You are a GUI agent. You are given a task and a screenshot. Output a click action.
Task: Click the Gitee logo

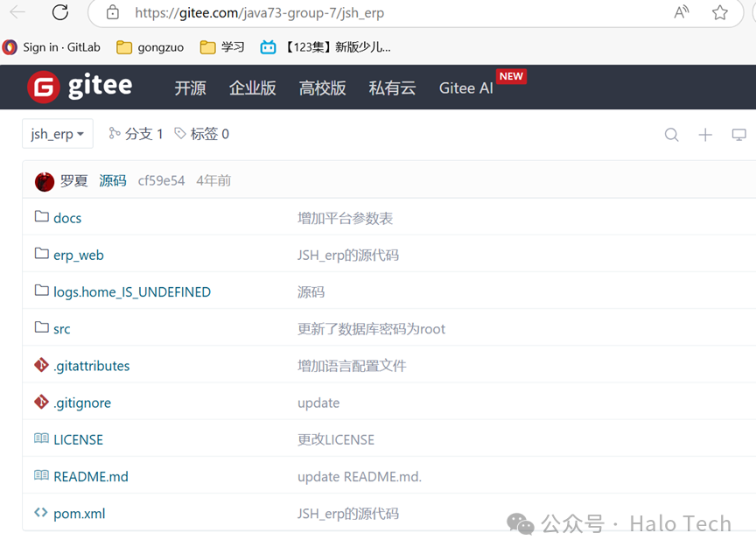click(80, 87)
